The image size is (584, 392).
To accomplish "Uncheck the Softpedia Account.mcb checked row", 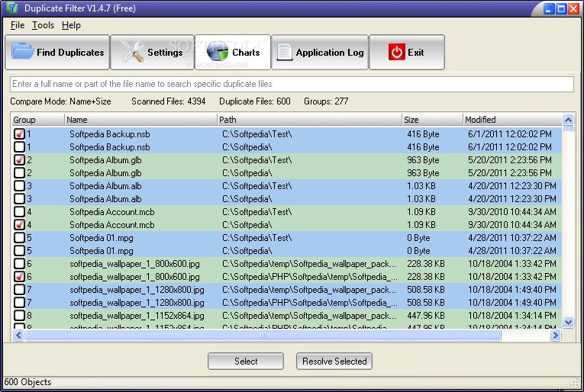I will (19, 225).
